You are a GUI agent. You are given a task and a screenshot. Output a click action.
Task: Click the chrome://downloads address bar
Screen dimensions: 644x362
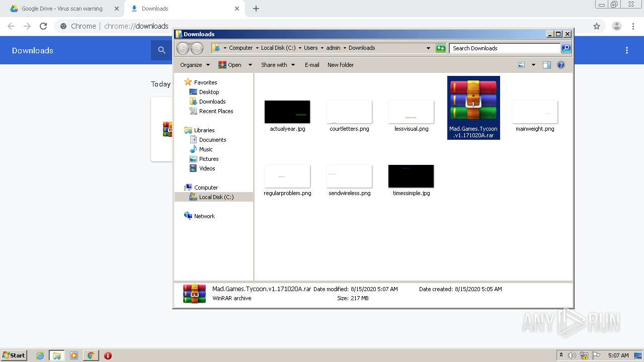[x=322, y=26]
